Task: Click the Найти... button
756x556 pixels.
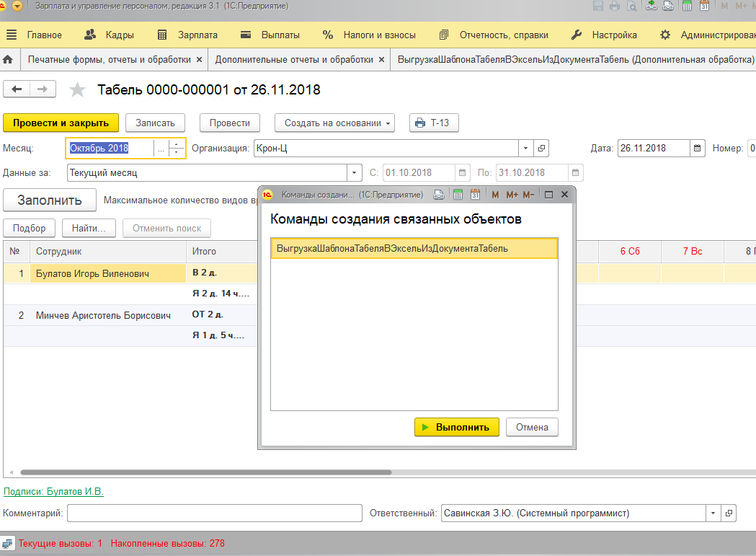Action: pyautogui.click(x=89, y=229)
